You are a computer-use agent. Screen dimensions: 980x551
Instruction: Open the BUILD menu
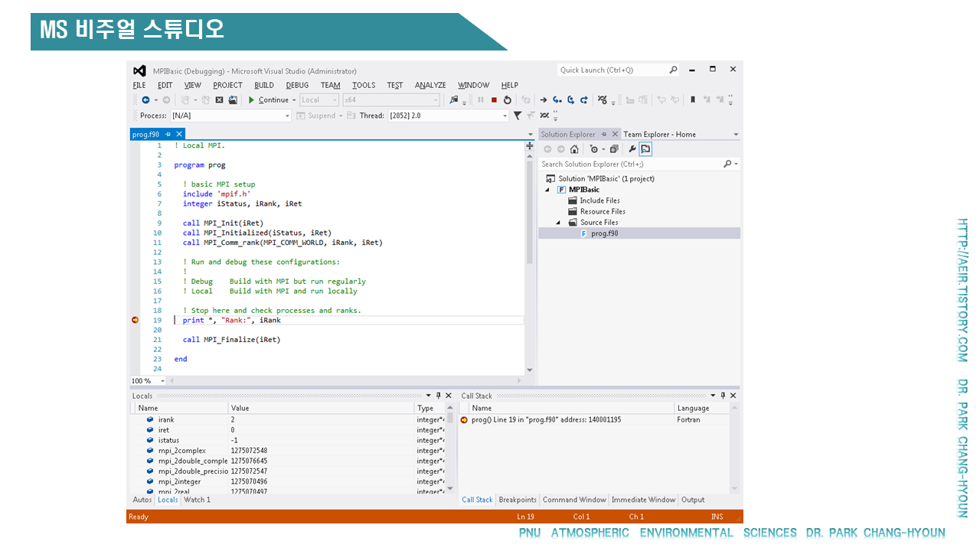tap(264, 85)
